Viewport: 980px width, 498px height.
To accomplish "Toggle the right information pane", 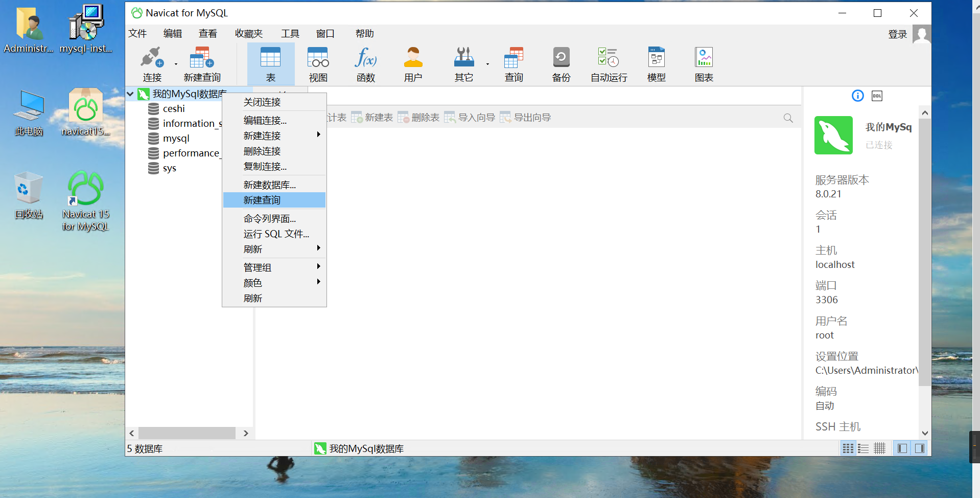I will (x=920, y=448).
